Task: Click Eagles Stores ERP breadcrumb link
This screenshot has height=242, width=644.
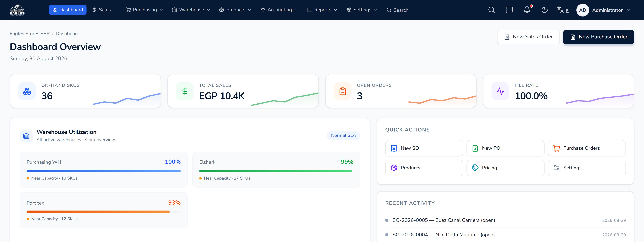Action: [29, 34]
